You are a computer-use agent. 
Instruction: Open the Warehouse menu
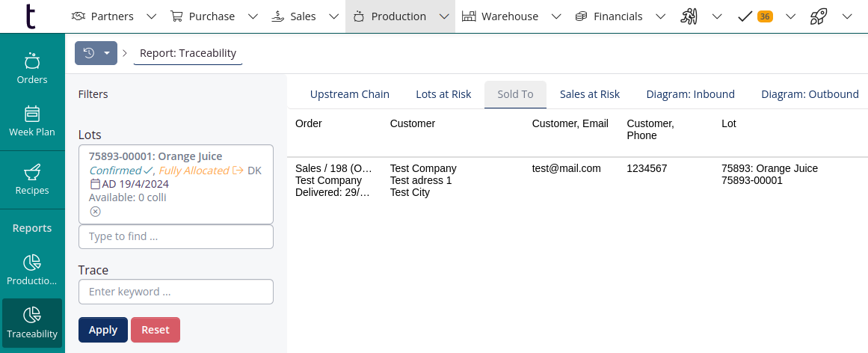tap(500, 16)
